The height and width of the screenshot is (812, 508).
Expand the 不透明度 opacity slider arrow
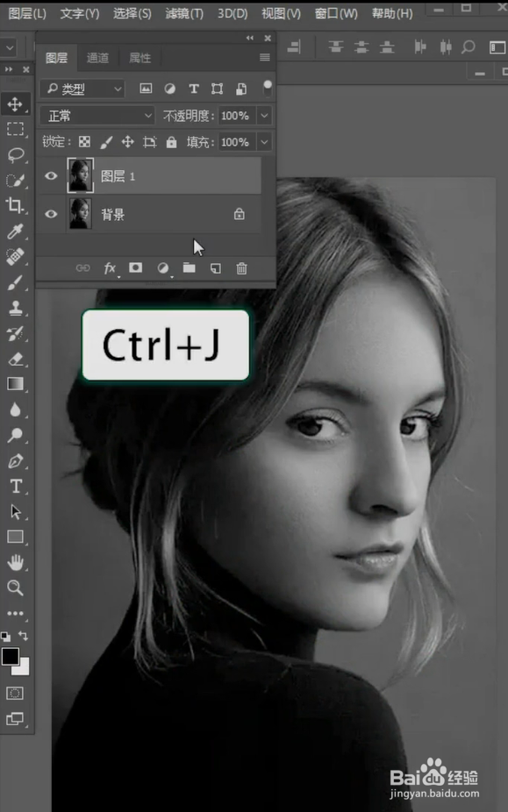click(x=264, y=116)
